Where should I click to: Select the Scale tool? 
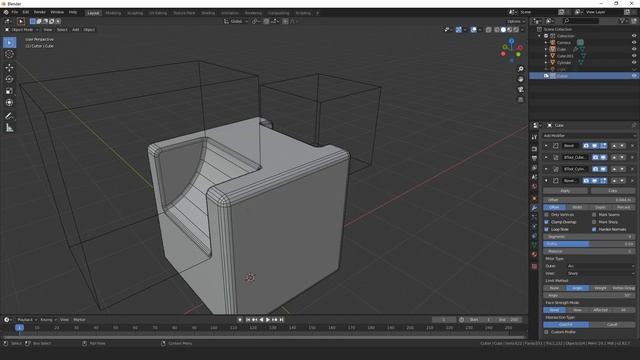coord(9,91)
